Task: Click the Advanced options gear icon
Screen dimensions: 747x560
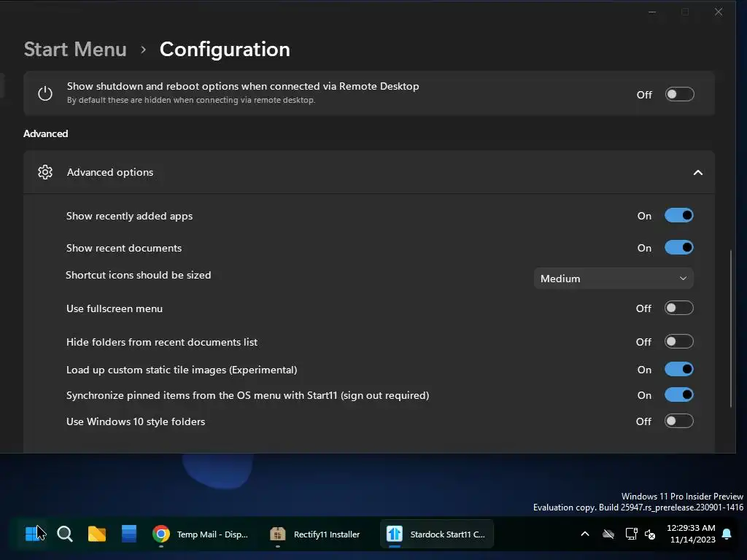Action: (45, 172)
